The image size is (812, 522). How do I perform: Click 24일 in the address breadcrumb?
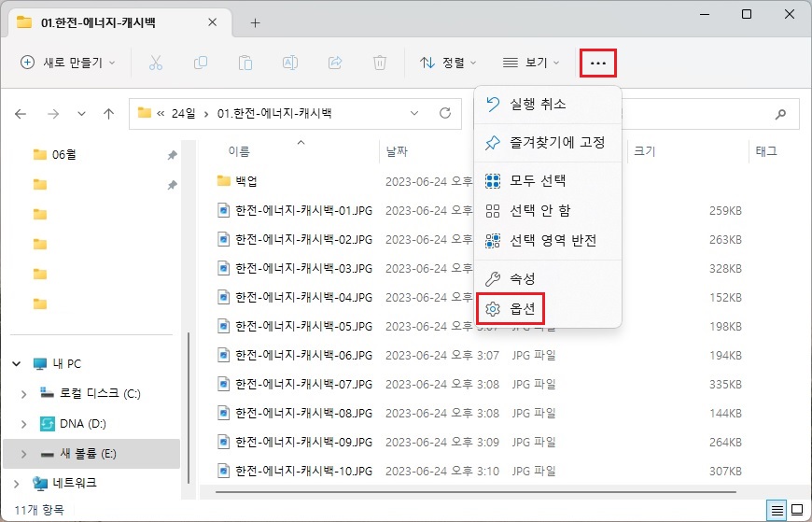point(183,113)
